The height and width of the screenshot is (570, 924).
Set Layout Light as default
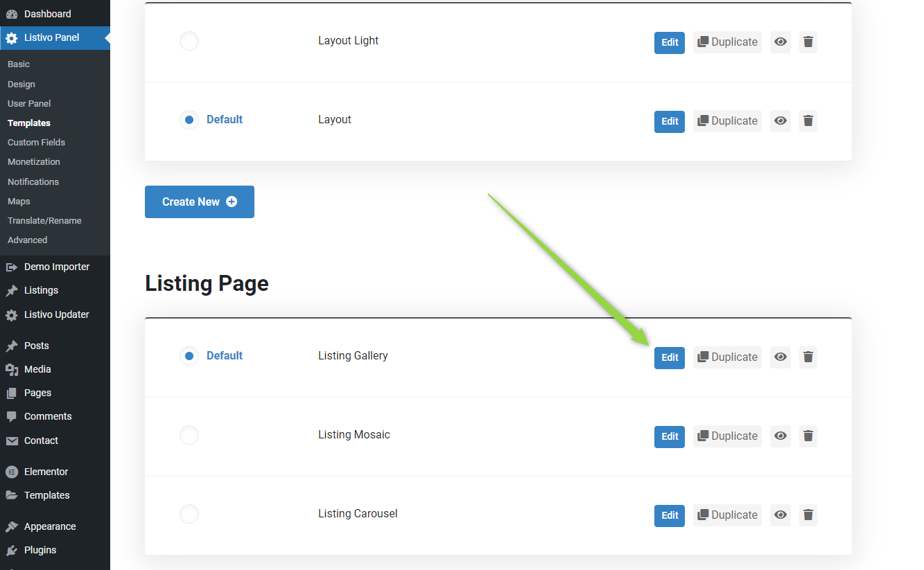click(189, 41)
